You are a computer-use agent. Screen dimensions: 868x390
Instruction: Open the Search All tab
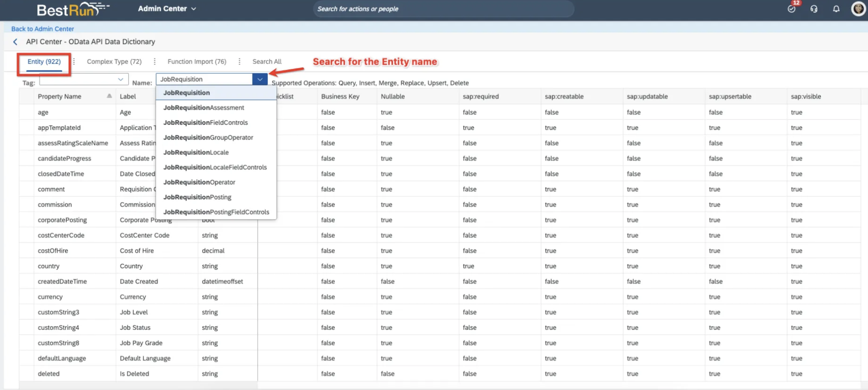(x=267, y=61)
